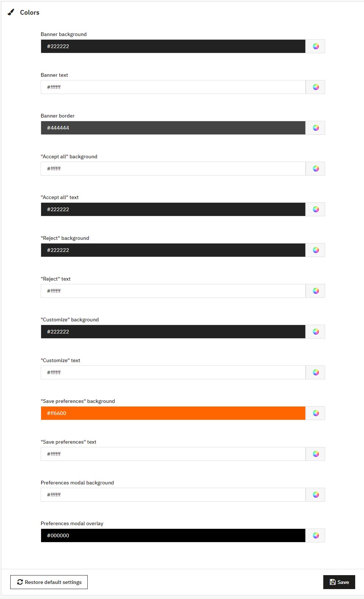Image resolution: width=364 pixels, height=599 pixels.
Task: Open color wheel for Banner border
Action: [316, 128]
